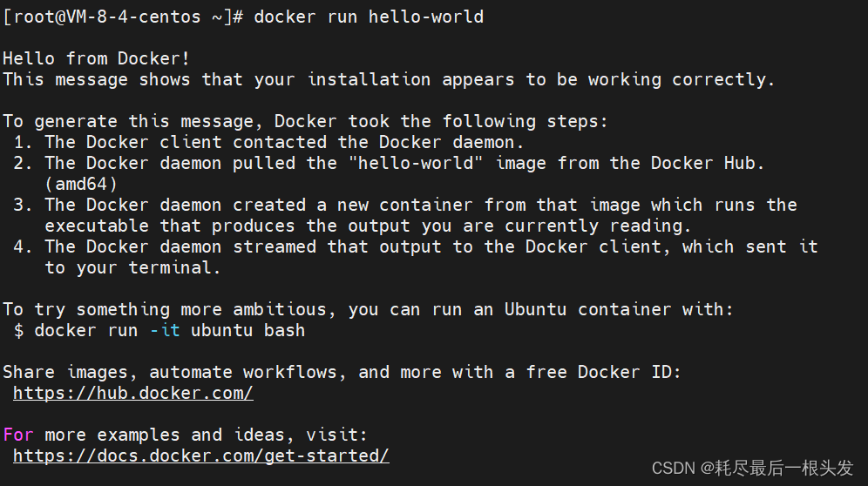Click the CSDN watermark text
The width and height of the screenshot is (868, 486).
[x=752, y=468]
